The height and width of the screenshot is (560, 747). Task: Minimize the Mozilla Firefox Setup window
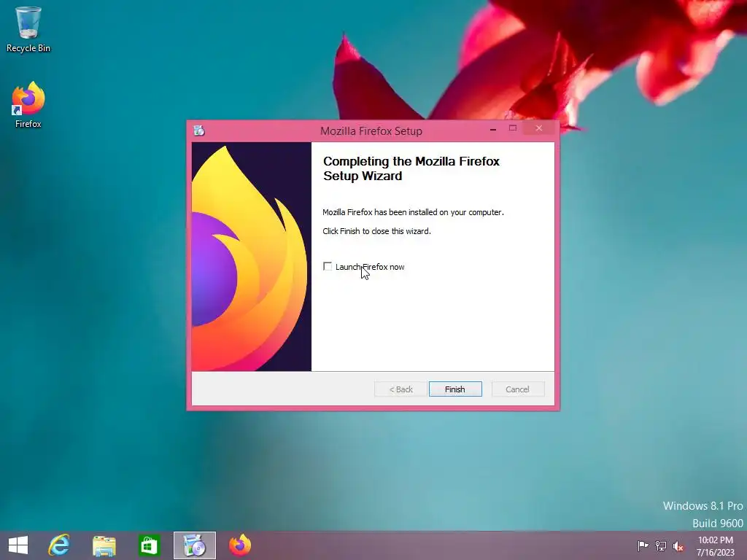click(493, 128)
